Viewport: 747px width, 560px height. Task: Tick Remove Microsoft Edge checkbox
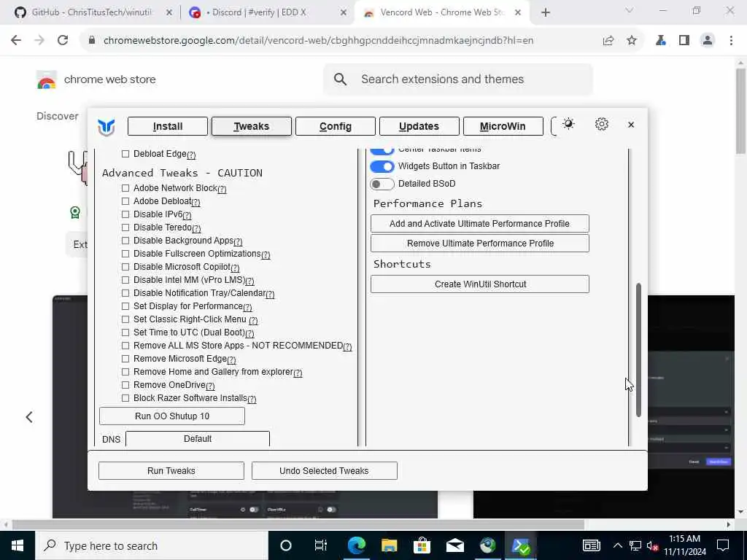point(125,359)
